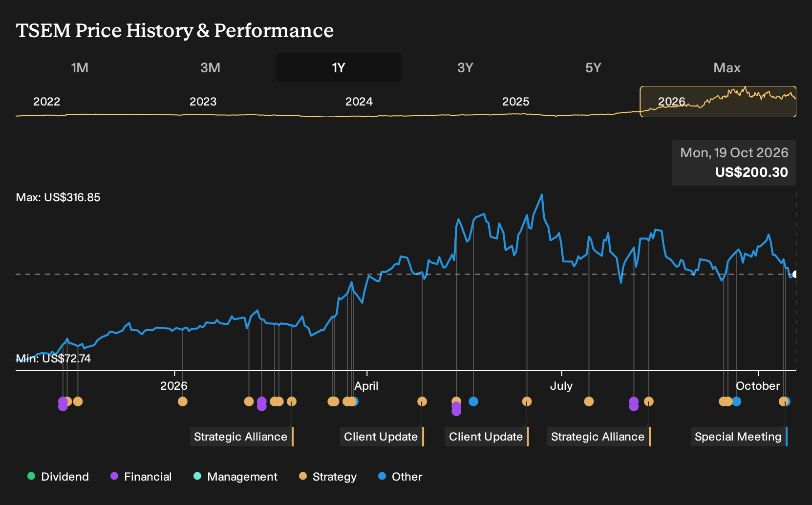This screenshot has width=812, height=505.
Task: Jump to 2025 in the overview strip
Action: tap(515, 102)
